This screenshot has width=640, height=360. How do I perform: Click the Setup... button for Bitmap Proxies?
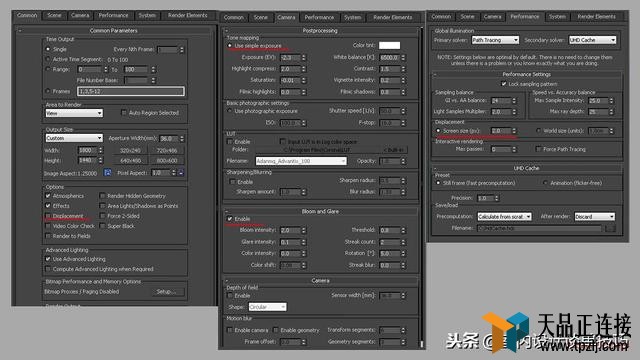pyautogui.click(x=166, y=292)
